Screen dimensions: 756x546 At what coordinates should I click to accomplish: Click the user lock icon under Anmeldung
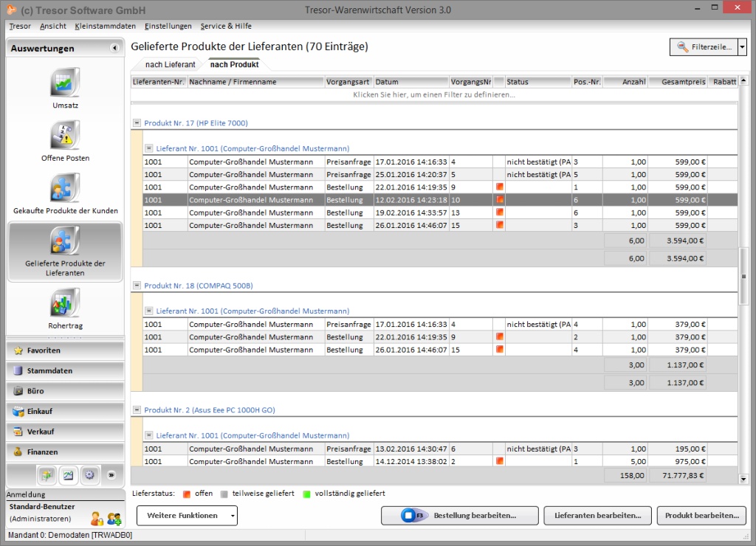coord(97,519)
